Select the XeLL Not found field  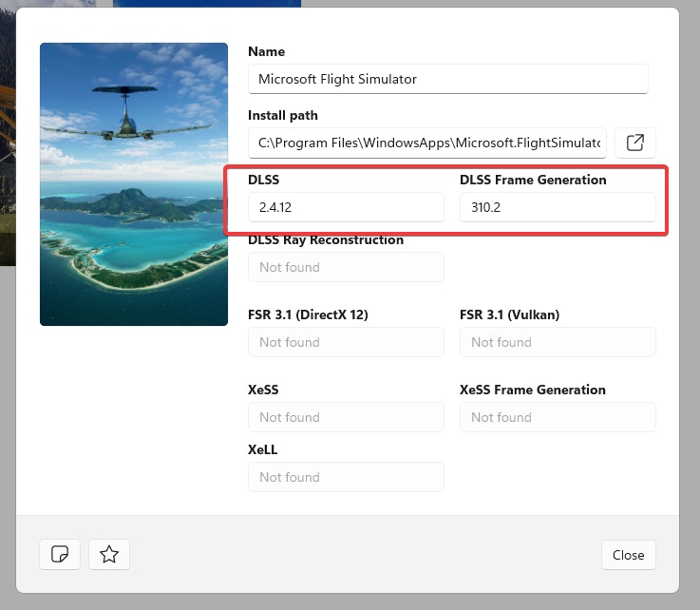click(346, 477)
